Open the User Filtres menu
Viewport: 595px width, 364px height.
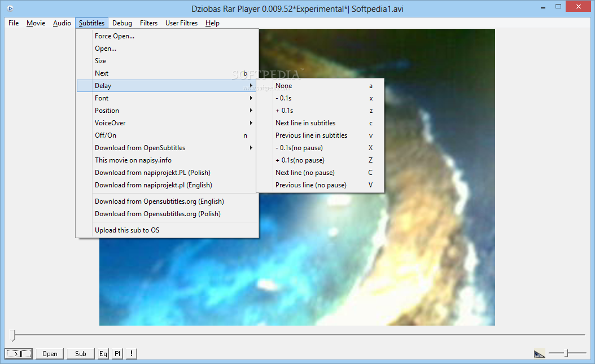tap(181, 23)
